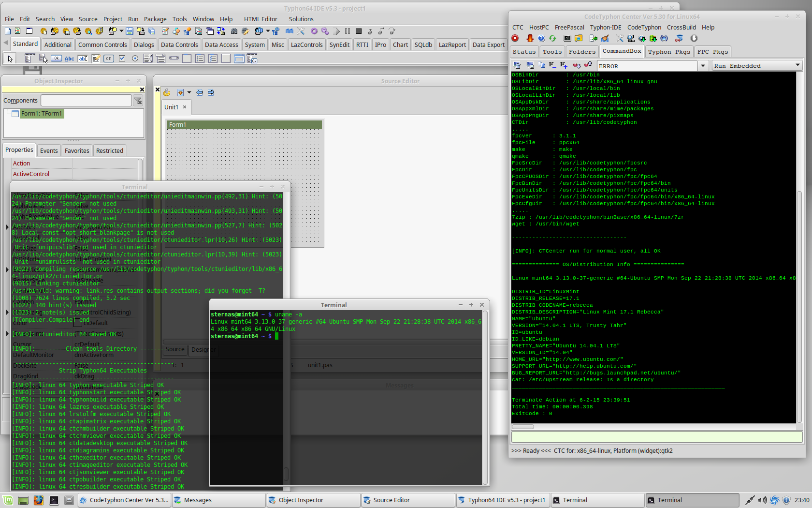Viewport: 812px width, 508px height.
Task: Click Source Editor jump back arrow
Action: (x=200, y=92)
